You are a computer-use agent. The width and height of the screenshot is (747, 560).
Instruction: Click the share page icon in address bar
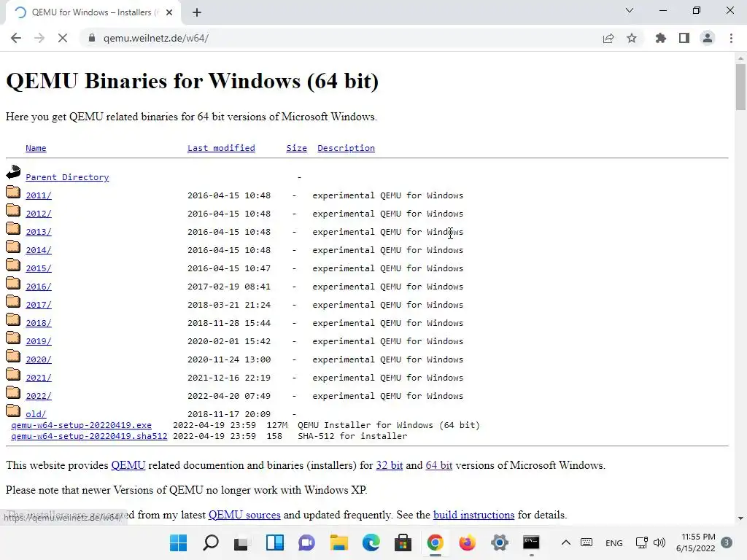click(608, 38)
